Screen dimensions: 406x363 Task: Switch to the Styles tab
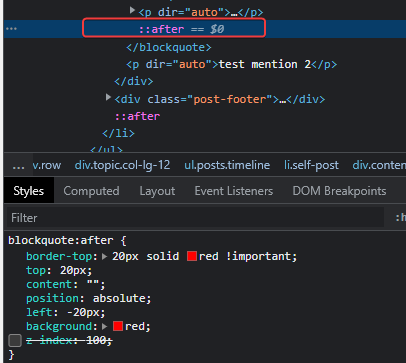point(29,191)
